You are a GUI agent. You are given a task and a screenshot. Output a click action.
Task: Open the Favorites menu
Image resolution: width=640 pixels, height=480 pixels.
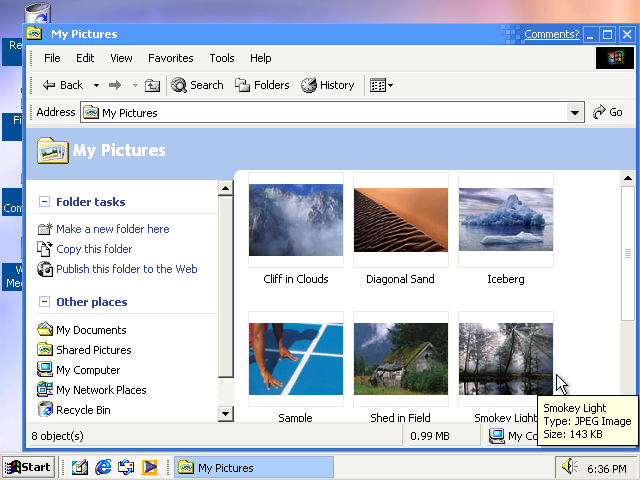171,58
